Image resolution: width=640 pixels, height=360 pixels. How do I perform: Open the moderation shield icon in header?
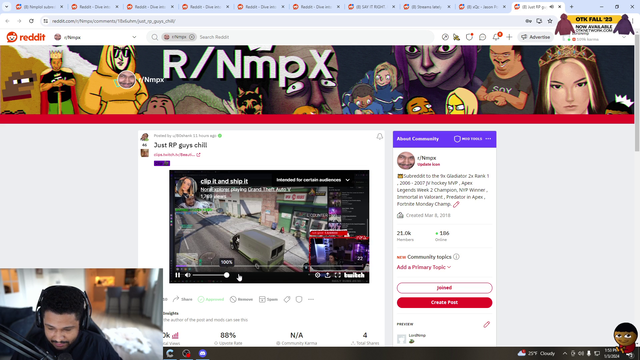click(x=469, y=37)
